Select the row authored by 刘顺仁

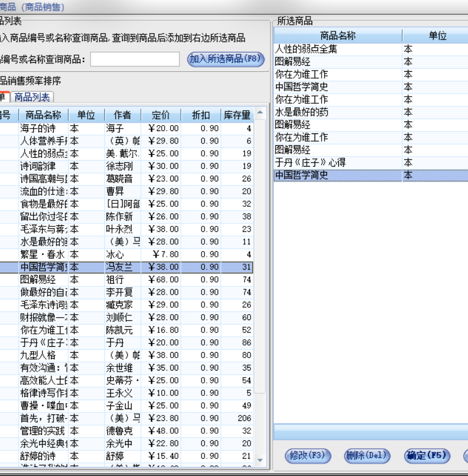[126, 317]
